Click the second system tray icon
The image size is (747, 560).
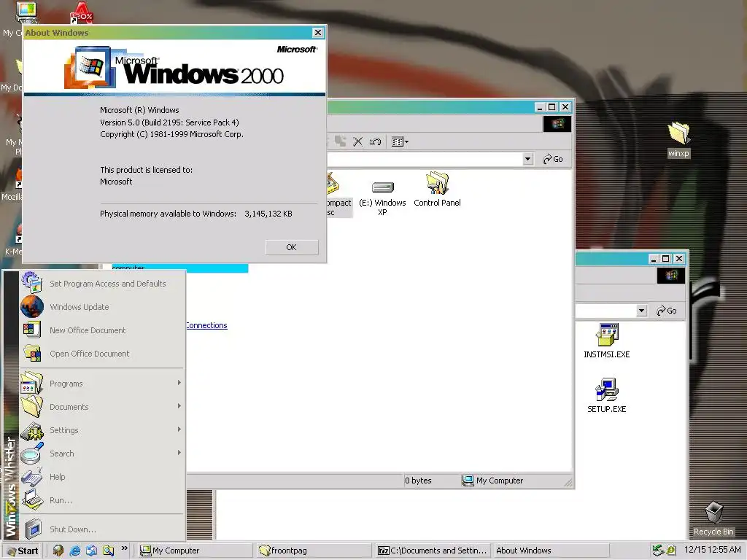(x=671, y=551)
